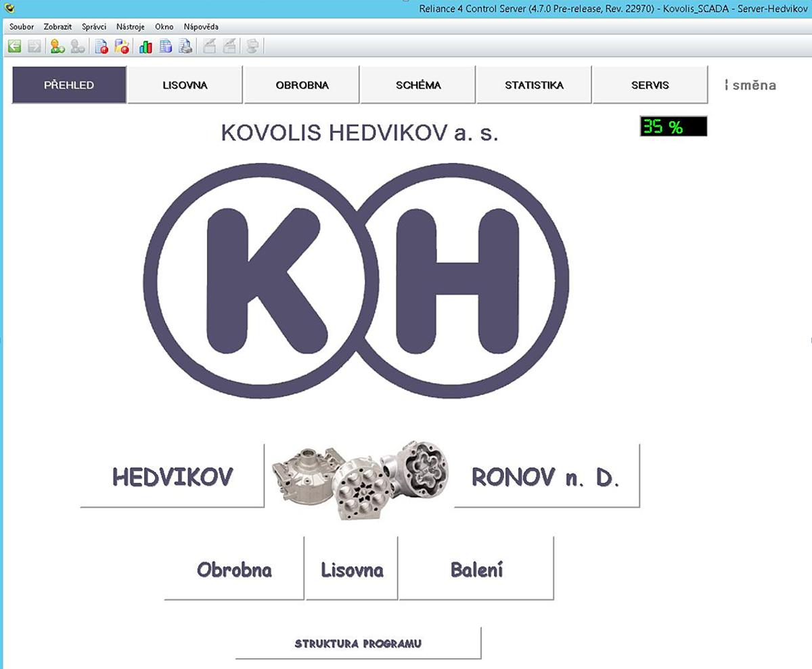
Task: Open current alarms document icon
Action: click(x=101, y=46)
